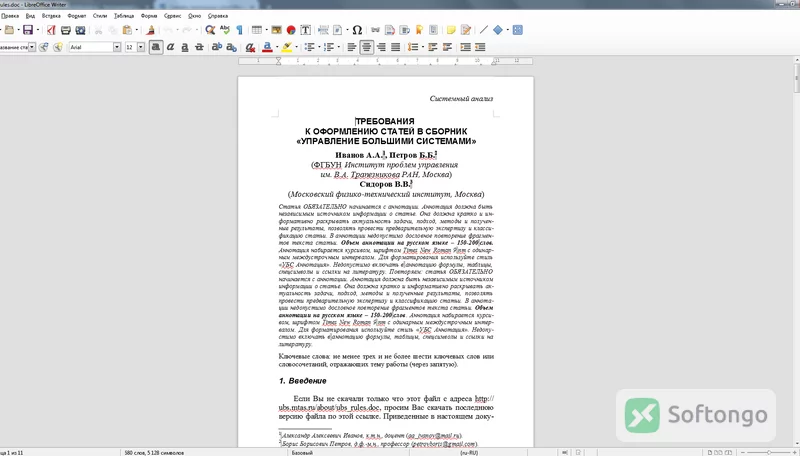Toggle italic formatting
Viewport: 800px width, 456px height.
point(170,47)
